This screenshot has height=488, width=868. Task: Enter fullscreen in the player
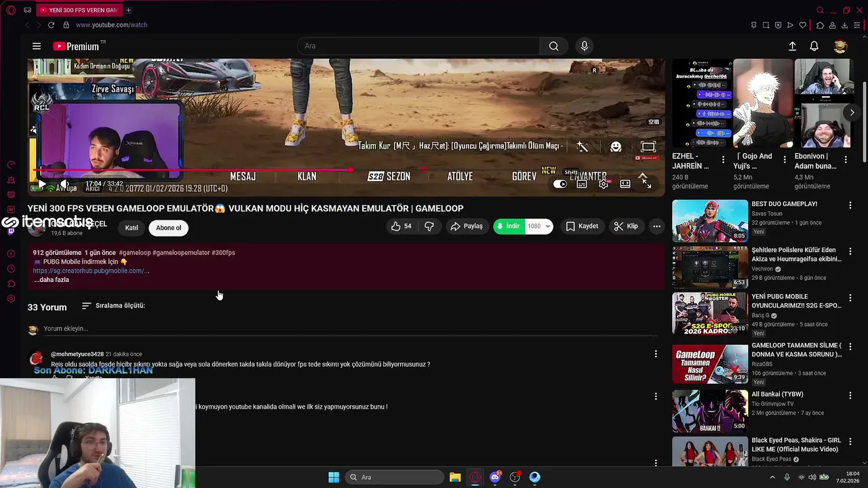tap(646, 184)
